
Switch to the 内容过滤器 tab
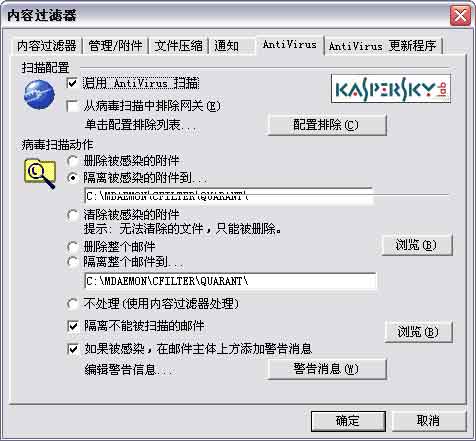pos(47,46)
